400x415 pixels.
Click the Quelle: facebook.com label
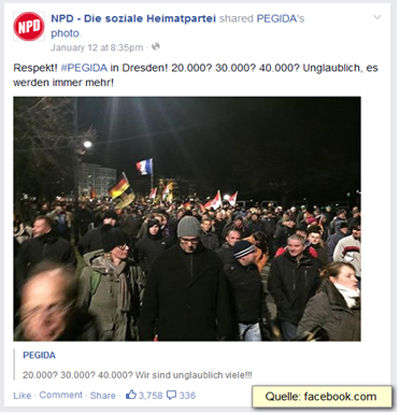pyautogui.click(x=322, y=397)
